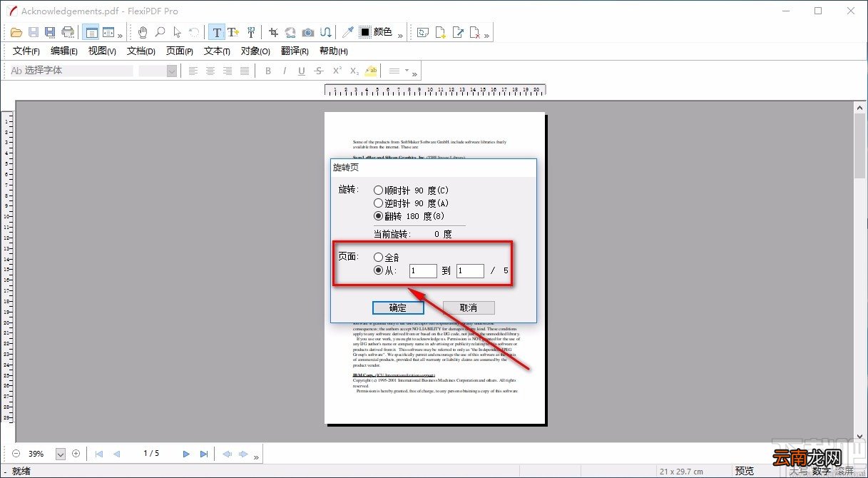The image size is (868, 478).
Task: Open the 视图(V) menu
Action: pyautogui.click(x=102, y=51)
